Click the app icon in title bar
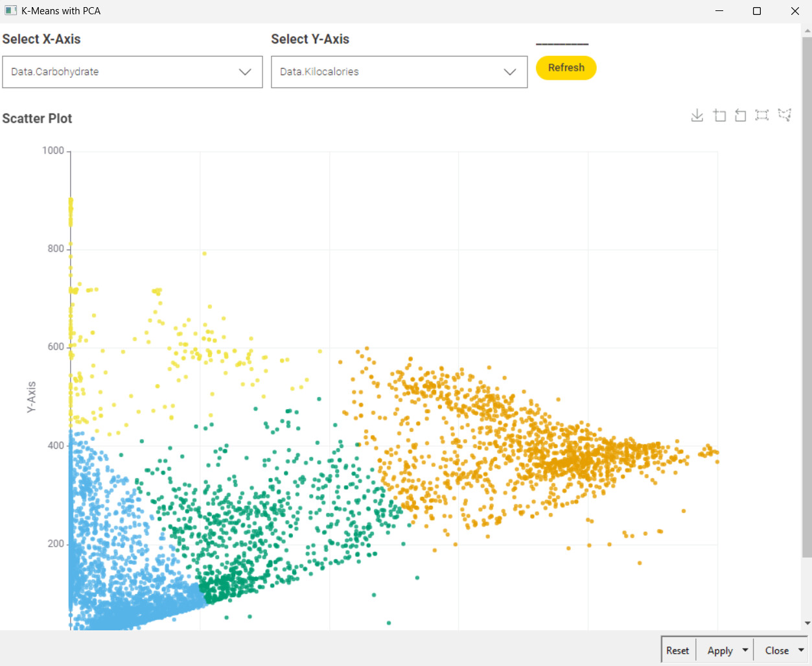Screen dimensions: 812x666 [10, 10]
